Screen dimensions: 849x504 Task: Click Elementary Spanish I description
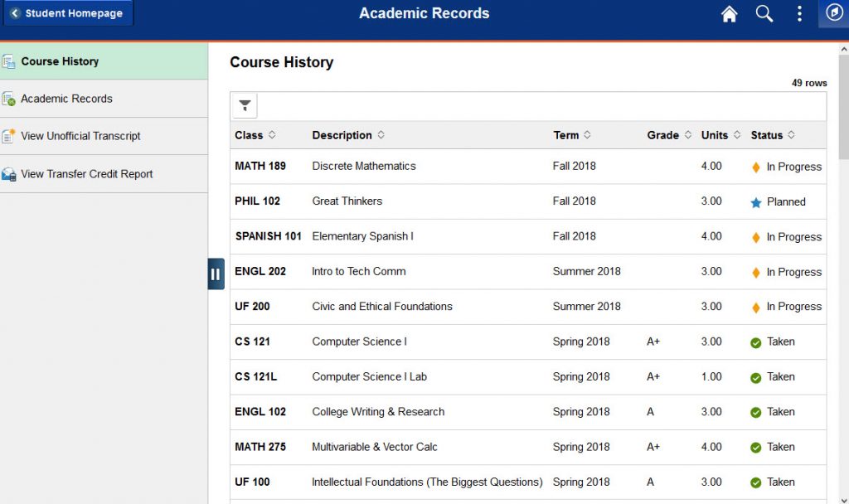pyautogui.click(x=362, y=236)
